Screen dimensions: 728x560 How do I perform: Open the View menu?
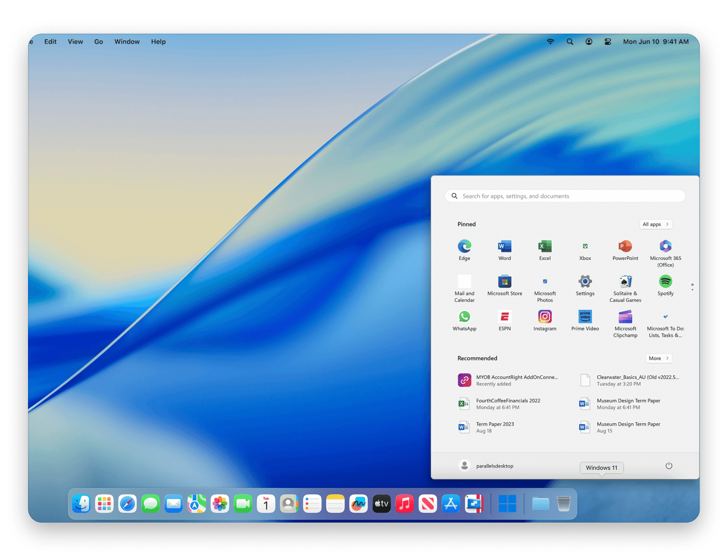(x=75, y=42)
